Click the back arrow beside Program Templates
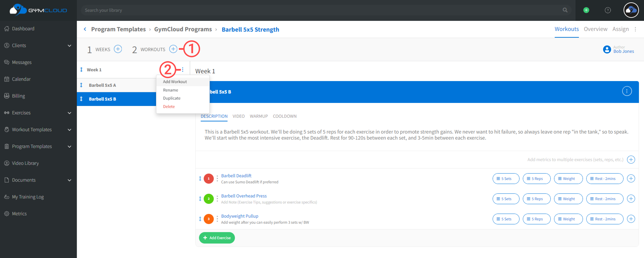 click(85, 29)
